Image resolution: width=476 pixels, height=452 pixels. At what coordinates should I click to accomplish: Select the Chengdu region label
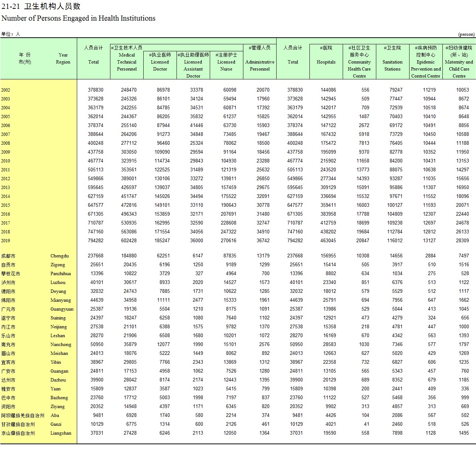tap(60, 256)
